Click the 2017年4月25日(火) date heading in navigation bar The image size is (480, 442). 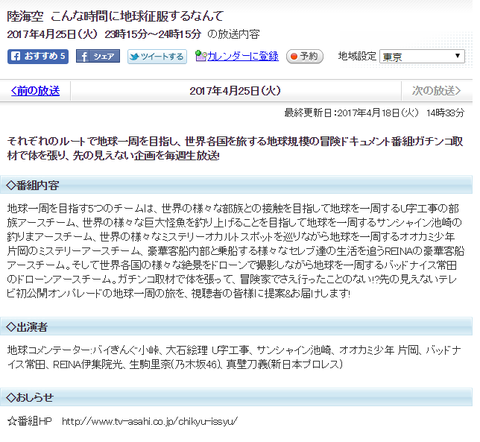coord(235,91)
